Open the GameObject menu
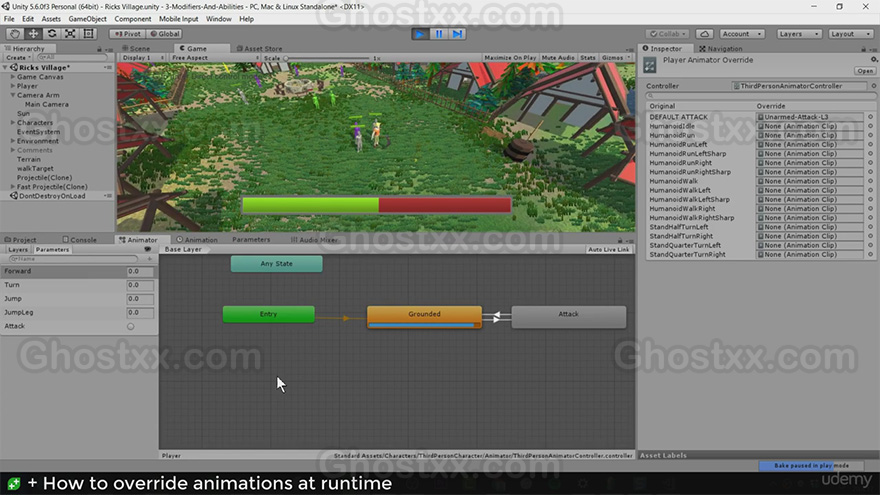The height and width of the screenshot is (495, 880). [x=88, y=19]
